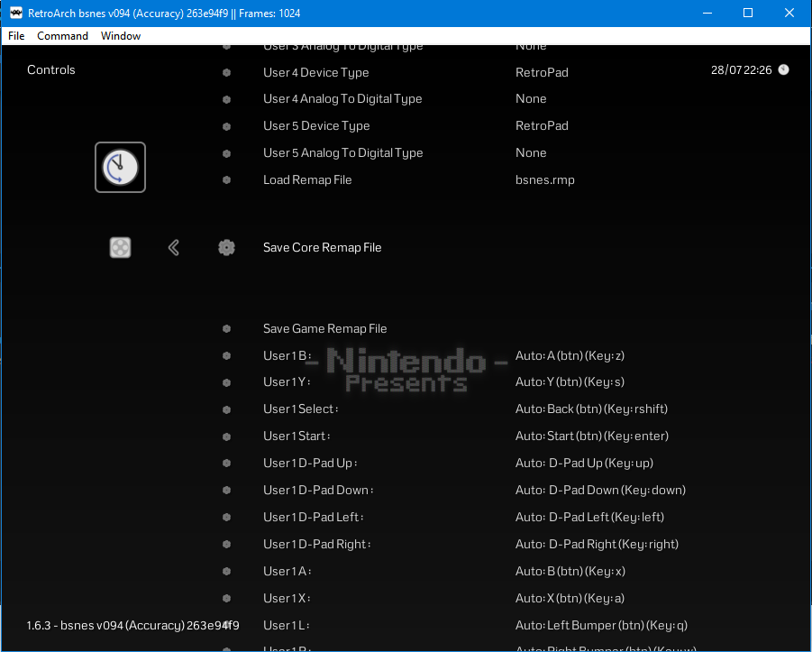Click value 'Auto: D-Pad Down (Key: down)'
This screenshot has width=812, height=652.
600,490
